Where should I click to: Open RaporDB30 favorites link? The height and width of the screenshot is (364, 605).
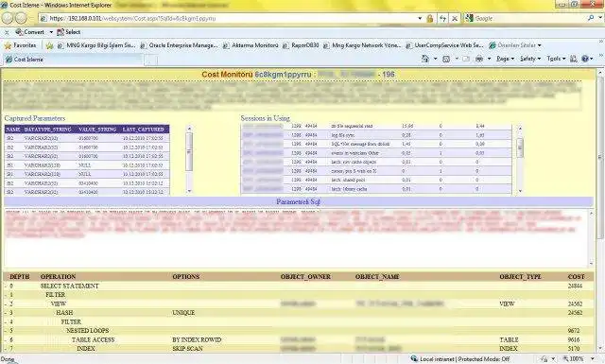pos(301,45)
